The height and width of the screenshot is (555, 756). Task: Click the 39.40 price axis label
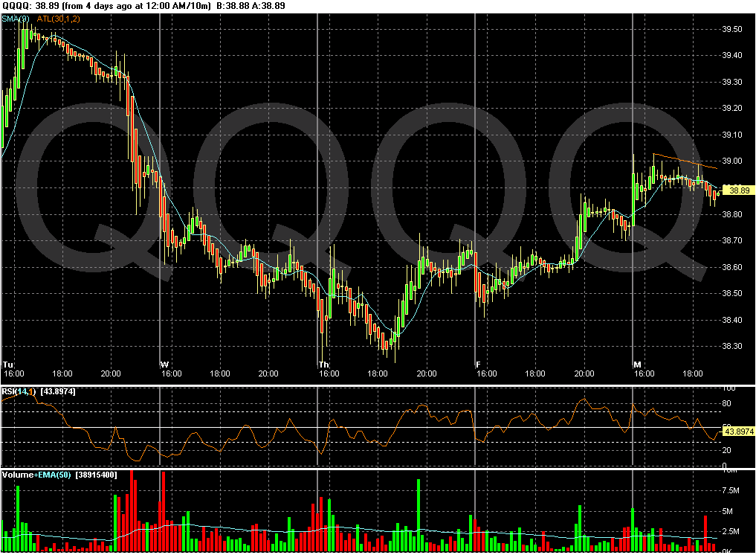click(x=732, y=56)
